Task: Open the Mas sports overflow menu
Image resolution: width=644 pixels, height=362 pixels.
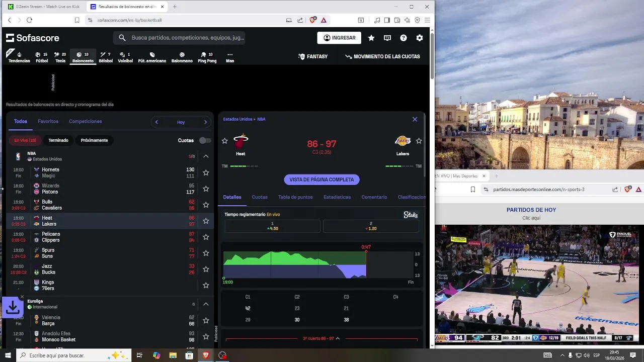Action: tap(230, 57)
